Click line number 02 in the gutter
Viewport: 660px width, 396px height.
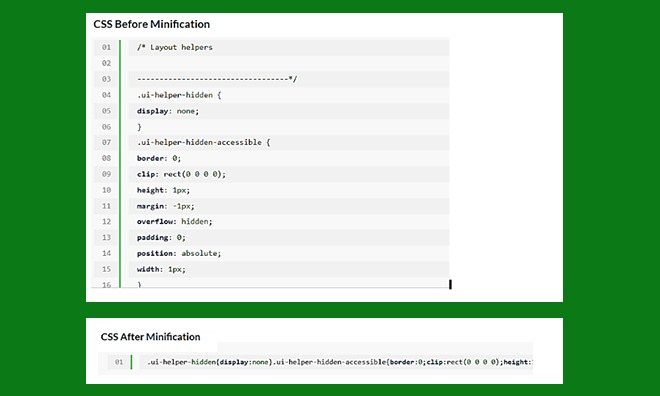(106, 63)
